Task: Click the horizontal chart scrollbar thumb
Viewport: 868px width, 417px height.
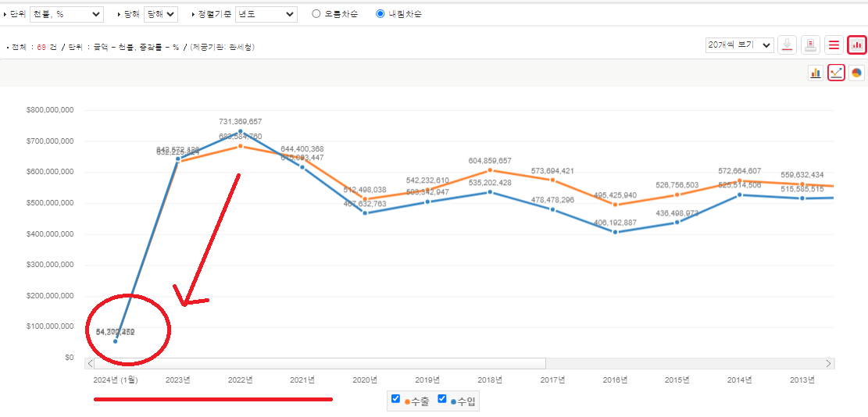Action: [x=320, y=363]
